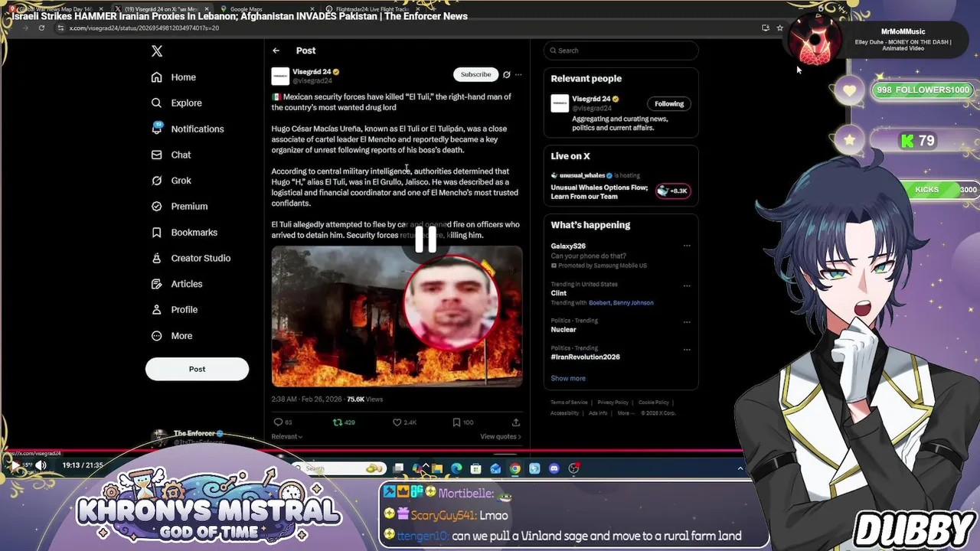The width and height of the screenshot is (980, 551).
Task: Click the +8.3K listeners badge
Action: click(673, 191)
